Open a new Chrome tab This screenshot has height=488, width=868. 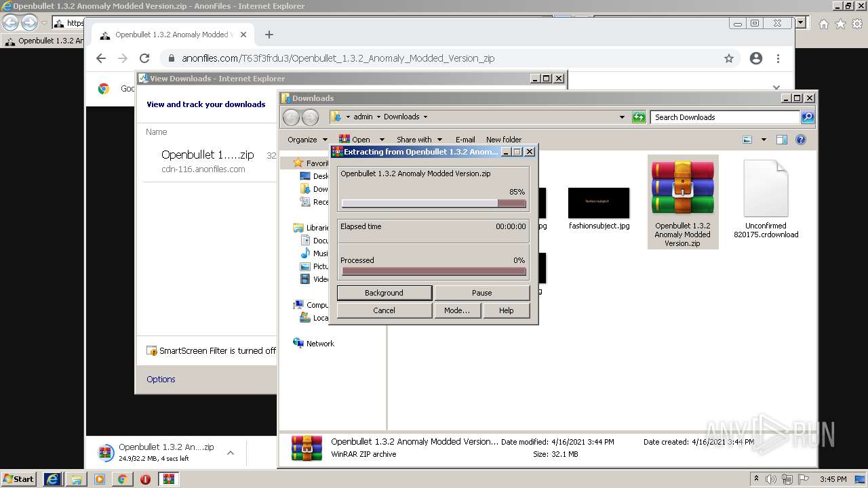coord(269,35)
